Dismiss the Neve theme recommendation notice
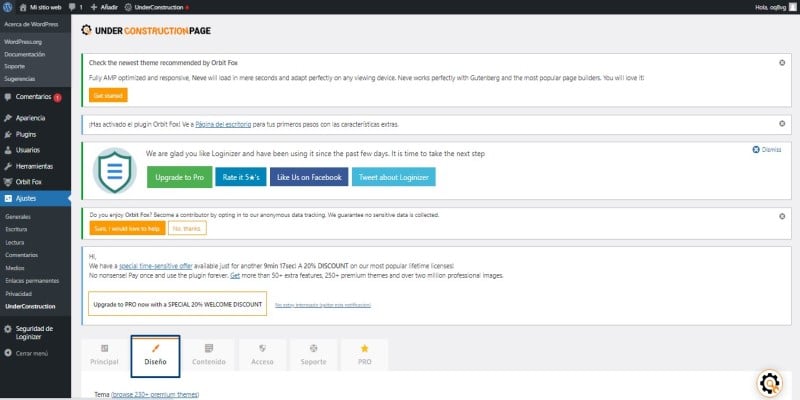 (x=782, y=63)
